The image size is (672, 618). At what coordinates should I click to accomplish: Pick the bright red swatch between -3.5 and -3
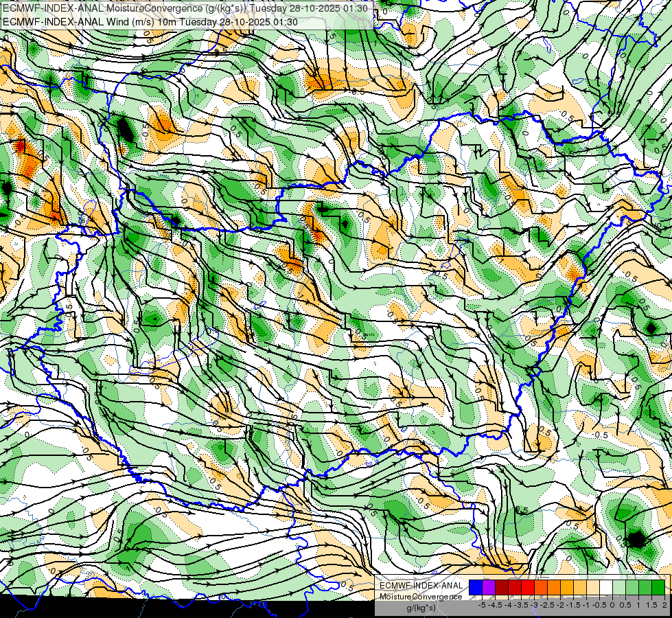[528, 587]
